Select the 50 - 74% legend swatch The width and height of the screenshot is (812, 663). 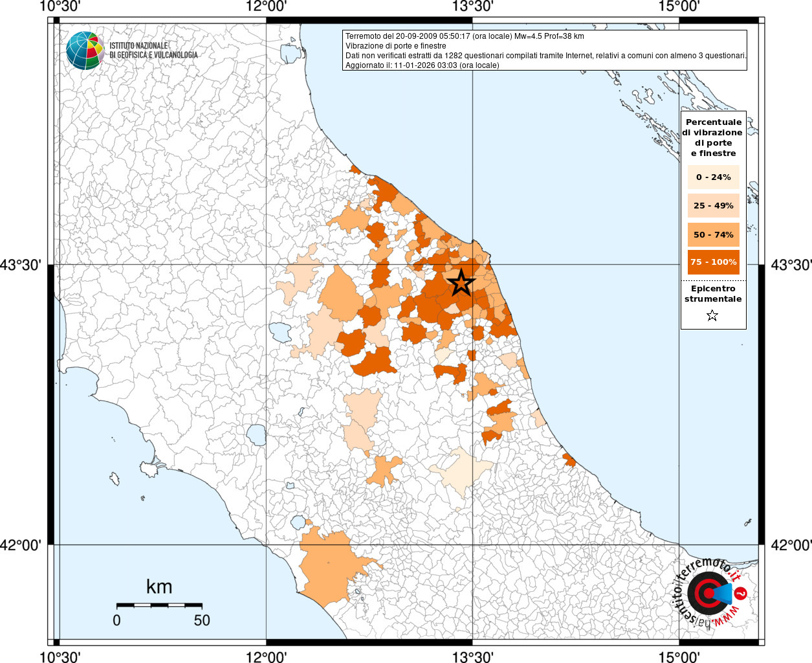713,234
